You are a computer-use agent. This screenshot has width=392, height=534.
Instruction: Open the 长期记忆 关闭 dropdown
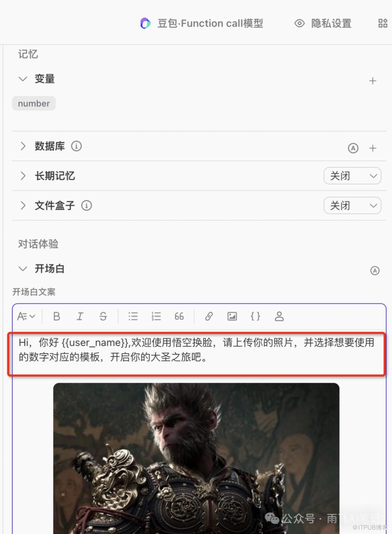coord(352,176)
